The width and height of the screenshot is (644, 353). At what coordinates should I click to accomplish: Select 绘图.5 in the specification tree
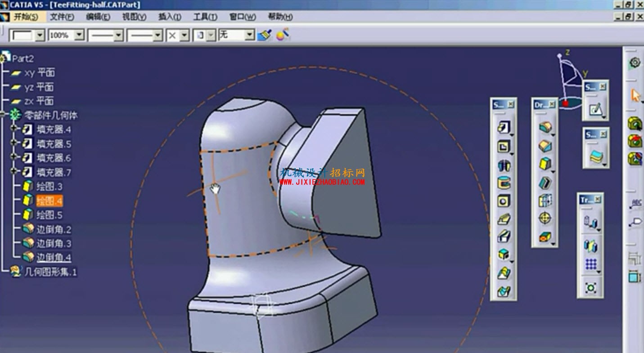click(50, 215)
